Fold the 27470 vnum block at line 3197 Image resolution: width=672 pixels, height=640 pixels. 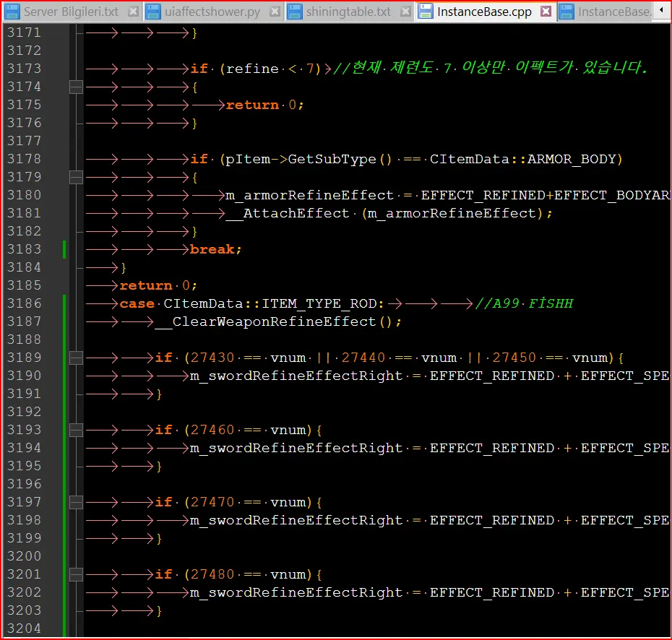[76, 502]
